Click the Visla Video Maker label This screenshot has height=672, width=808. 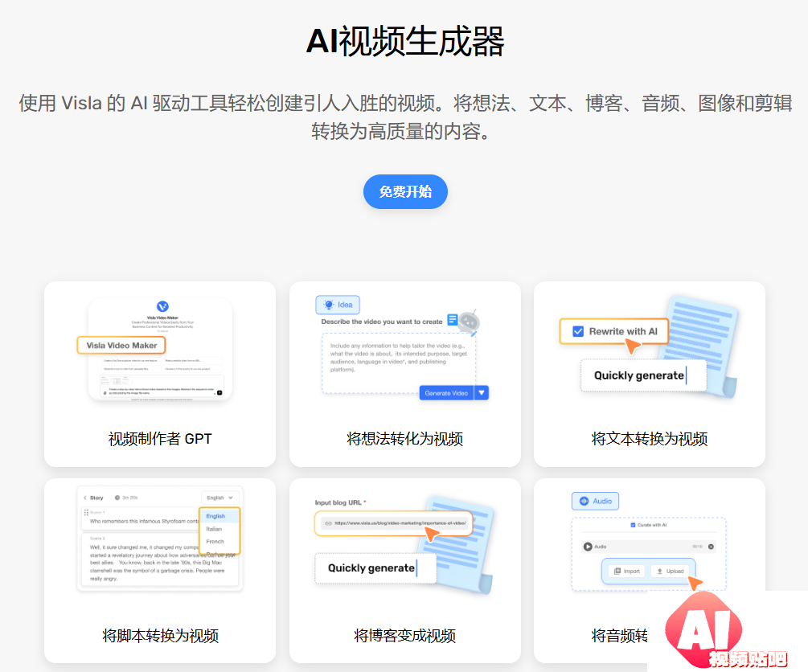(x=121, y=346)
